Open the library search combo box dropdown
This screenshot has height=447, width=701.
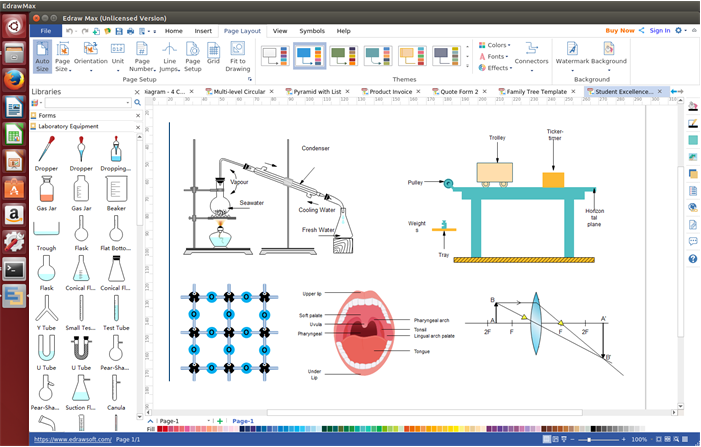[x=128, y=103]
